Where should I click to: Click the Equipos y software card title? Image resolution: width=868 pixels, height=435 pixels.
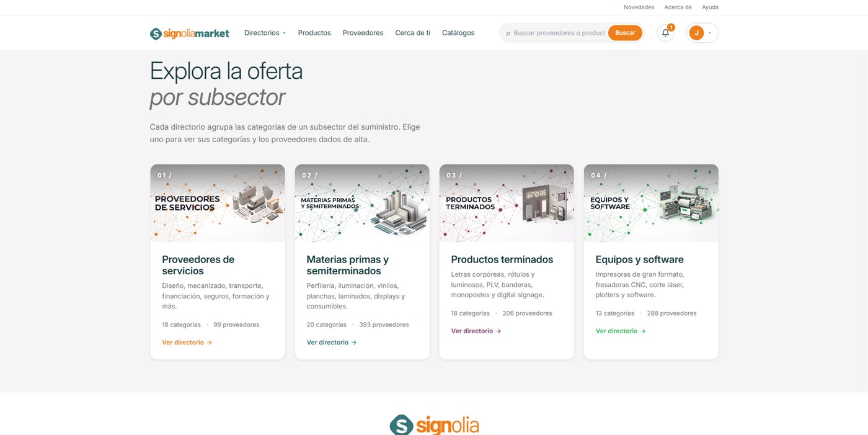pos(640,259)
